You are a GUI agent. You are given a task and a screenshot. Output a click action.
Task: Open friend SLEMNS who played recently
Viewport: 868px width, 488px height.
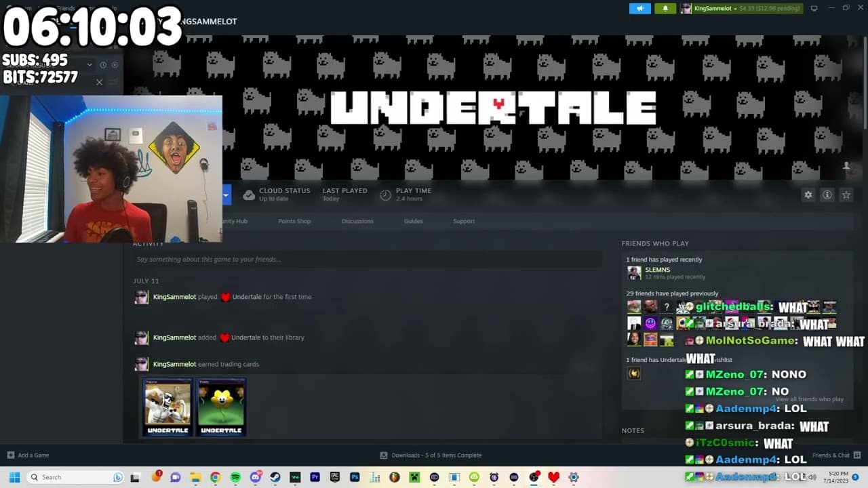pyautogui.click(x=657, y=270)
